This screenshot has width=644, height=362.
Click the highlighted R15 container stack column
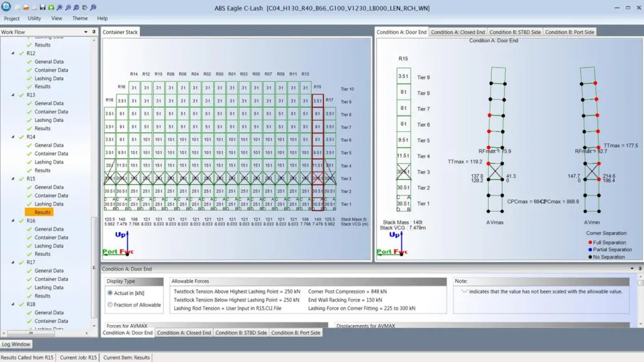pyautogui.click(x=318, y=153)
